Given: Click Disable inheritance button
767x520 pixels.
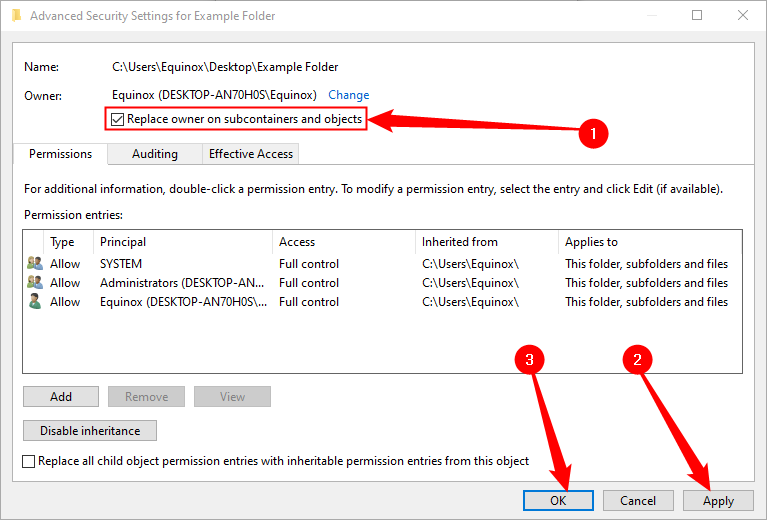Looking at the screenshot, I should pyautogui.click(x=90, y=431).
